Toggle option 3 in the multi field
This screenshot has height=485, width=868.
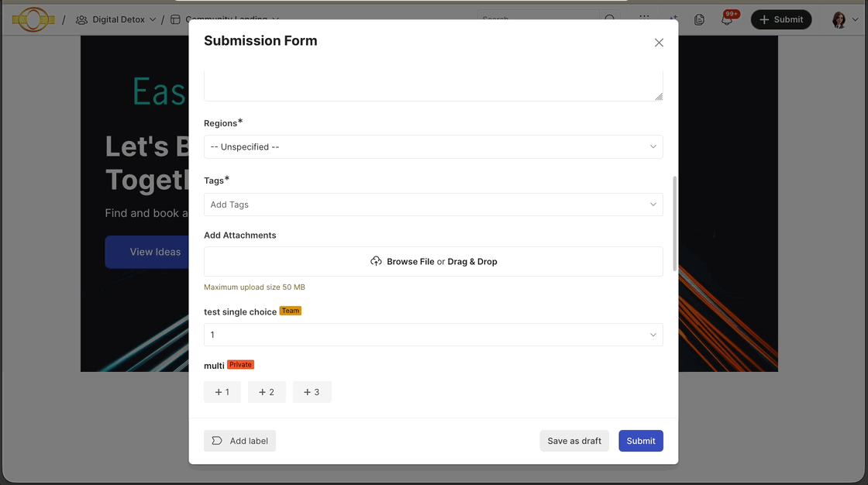click(312, 392)
